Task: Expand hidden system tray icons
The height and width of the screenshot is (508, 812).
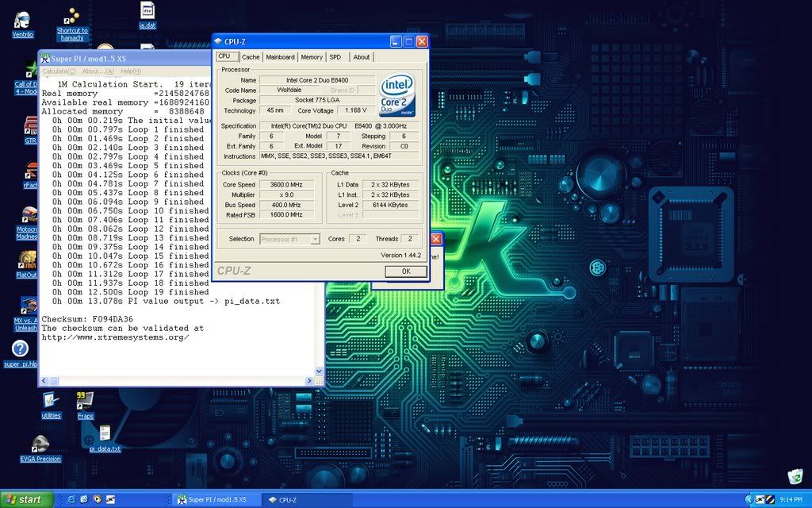Action: [749, 500]
